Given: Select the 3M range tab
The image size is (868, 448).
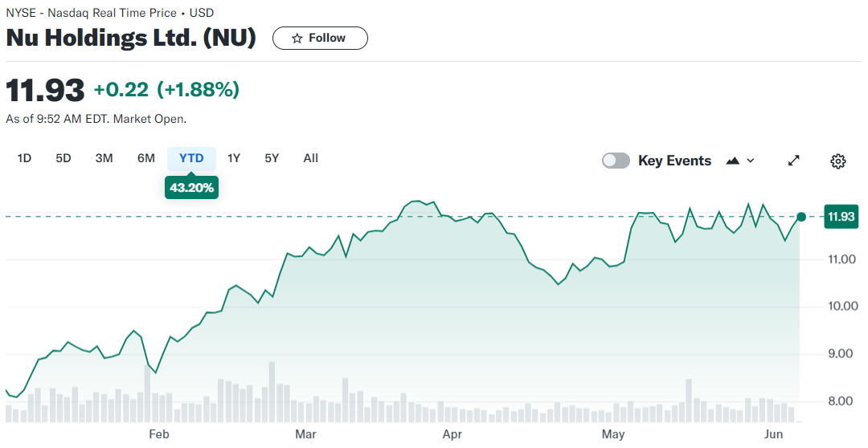Looking at the screenshot, I should (104, 158).
